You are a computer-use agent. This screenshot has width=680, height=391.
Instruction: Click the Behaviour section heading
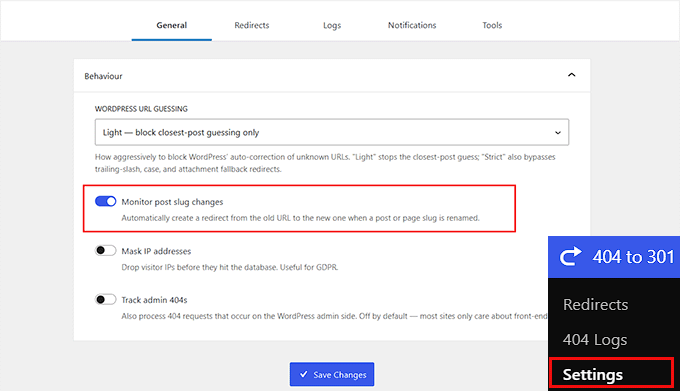103,76
